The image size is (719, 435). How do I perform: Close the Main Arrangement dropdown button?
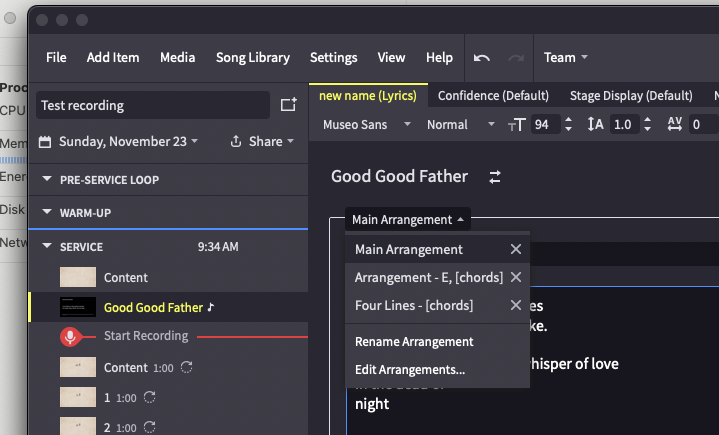tap(408, 220)
